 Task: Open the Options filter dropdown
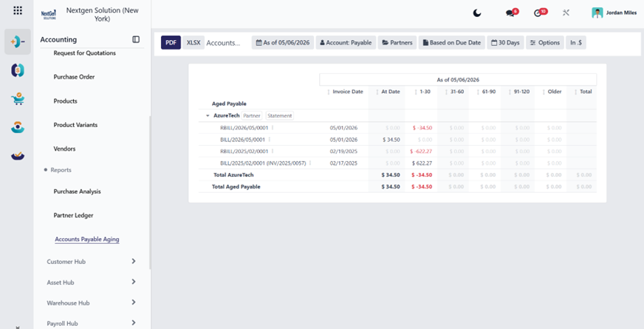click(544, 42)
